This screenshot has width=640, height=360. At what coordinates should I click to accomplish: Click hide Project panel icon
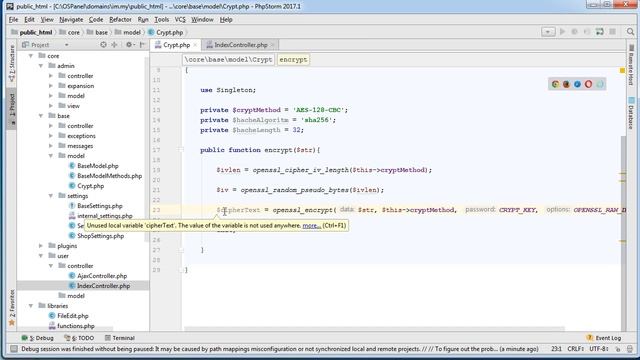point(142,44)
